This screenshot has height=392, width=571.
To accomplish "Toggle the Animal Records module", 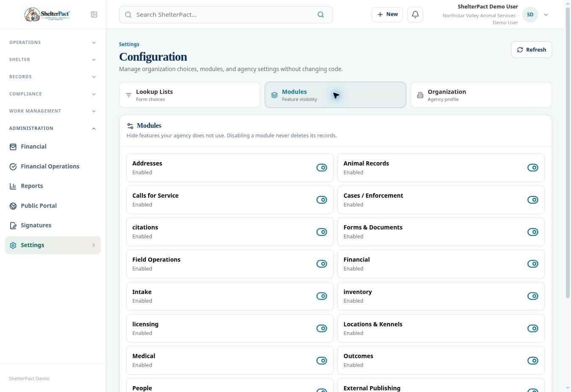I will 532,168.
